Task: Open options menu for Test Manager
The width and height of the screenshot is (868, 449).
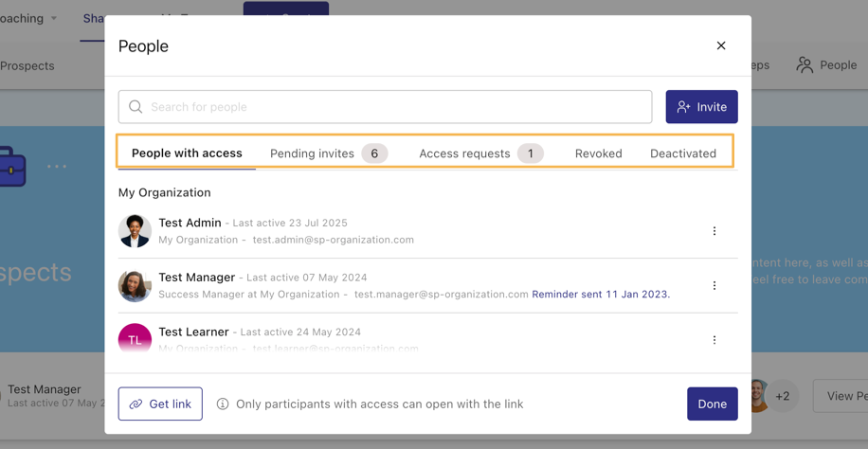Action: pyautogui.click(x=714, y=285)
